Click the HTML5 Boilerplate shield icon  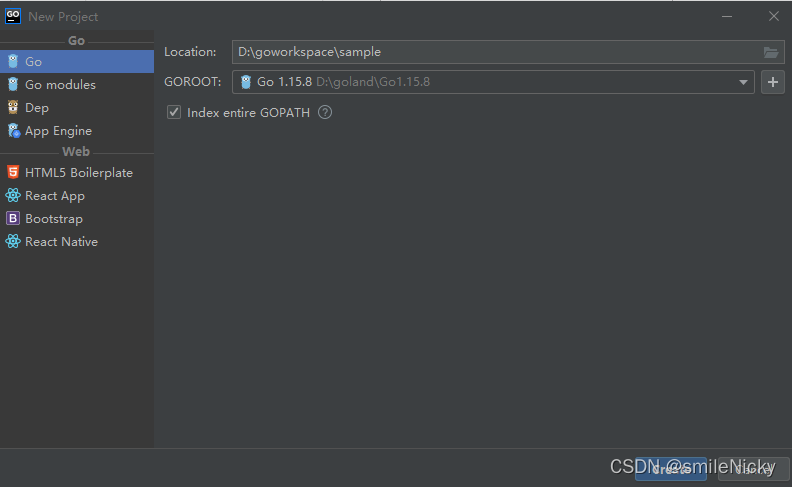13,172
